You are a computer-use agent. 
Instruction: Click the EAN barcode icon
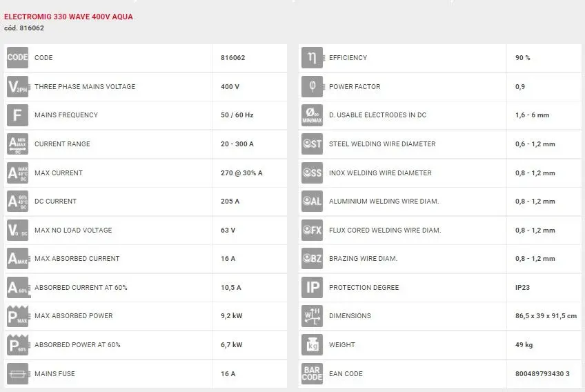[312, 374]
